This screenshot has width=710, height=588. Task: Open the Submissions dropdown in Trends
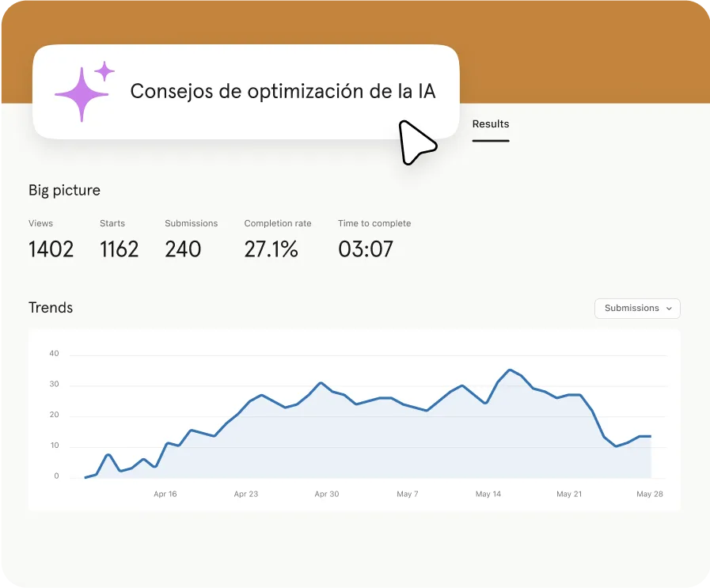click(x=636, y=308)
